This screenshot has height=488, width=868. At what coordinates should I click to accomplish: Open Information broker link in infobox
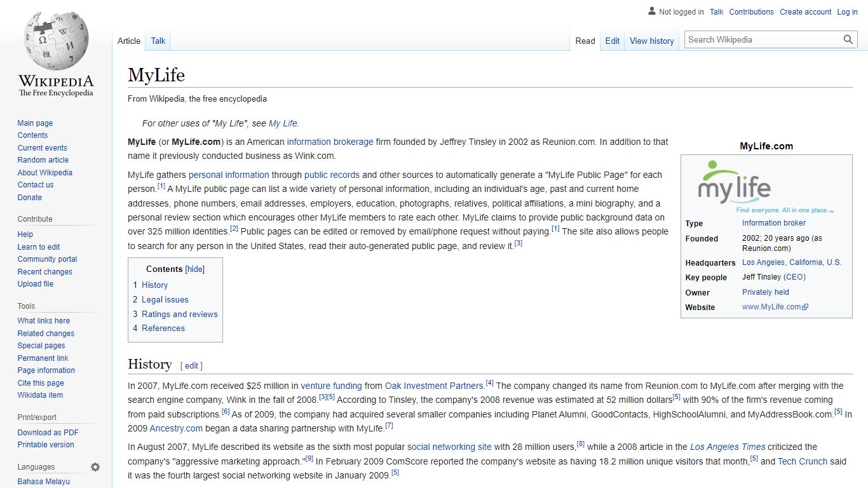[773, 223]
